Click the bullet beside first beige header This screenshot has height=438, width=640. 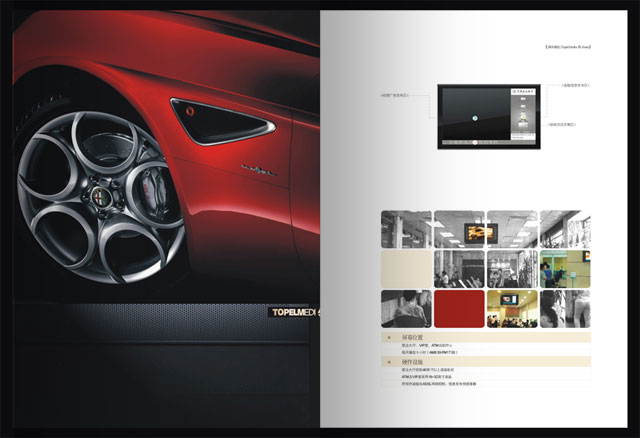387,339
